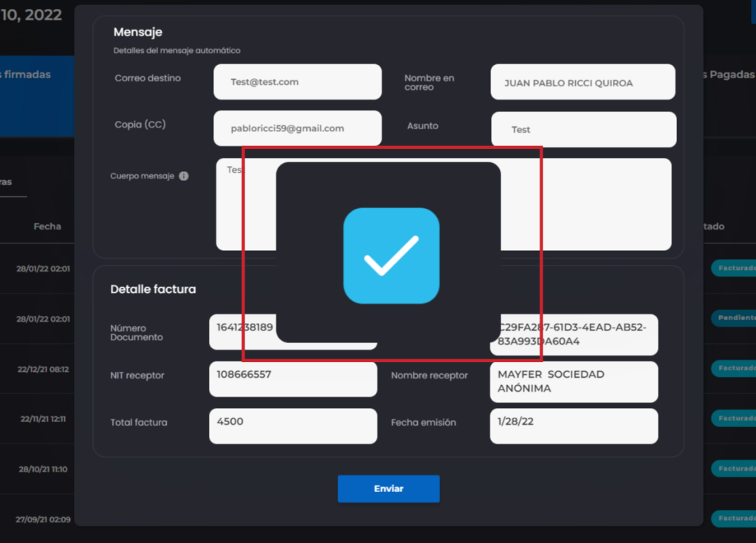
Task: Select the invoice row dated 22/11/21 12:11
Action: point(43,418)
